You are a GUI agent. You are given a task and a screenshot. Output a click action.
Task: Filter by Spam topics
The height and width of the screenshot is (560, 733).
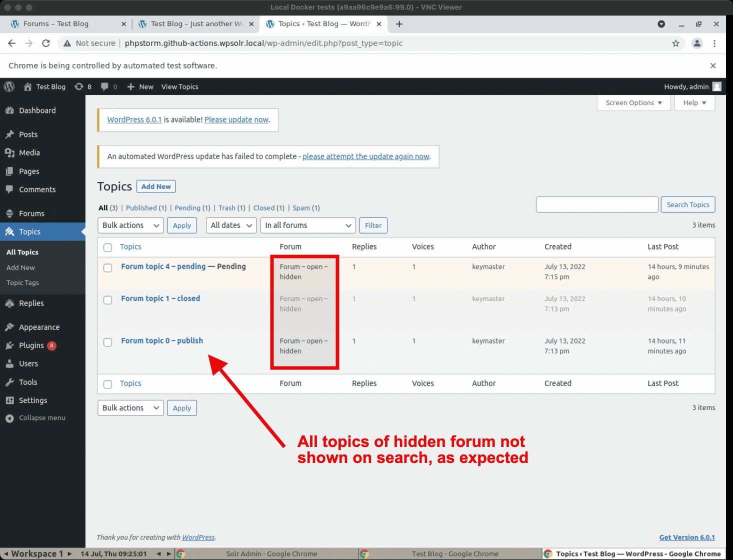tap(301, 208)
